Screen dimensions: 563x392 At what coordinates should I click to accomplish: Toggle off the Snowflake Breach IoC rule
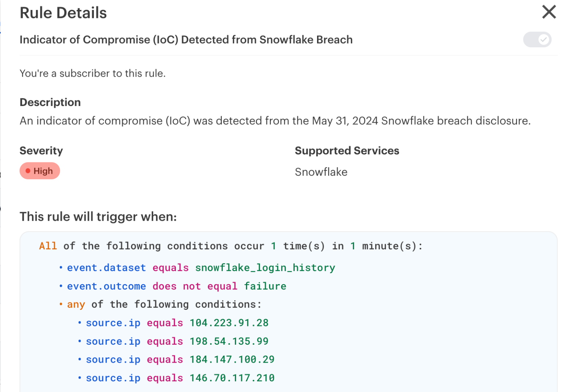tap(537, 40)
